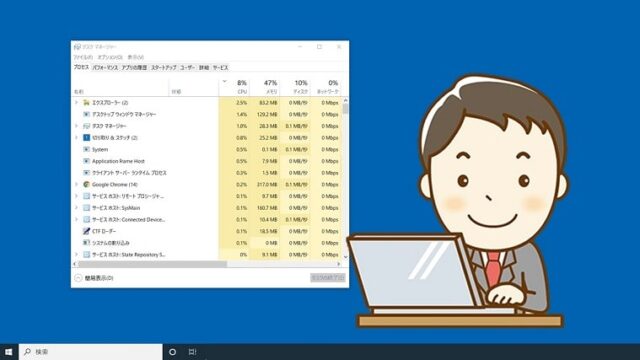Expand the エクスプローラー (2) process group
640x360 pixels.
tap(76, 102)
